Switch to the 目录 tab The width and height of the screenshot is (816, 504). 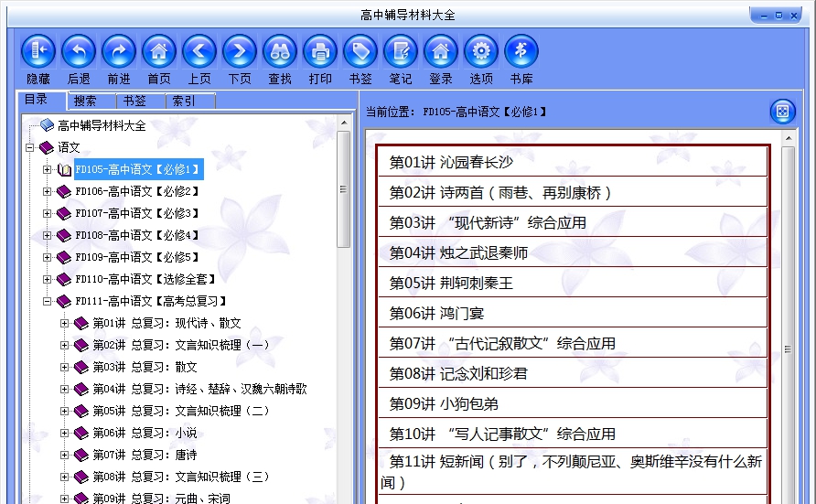point(36,100)
